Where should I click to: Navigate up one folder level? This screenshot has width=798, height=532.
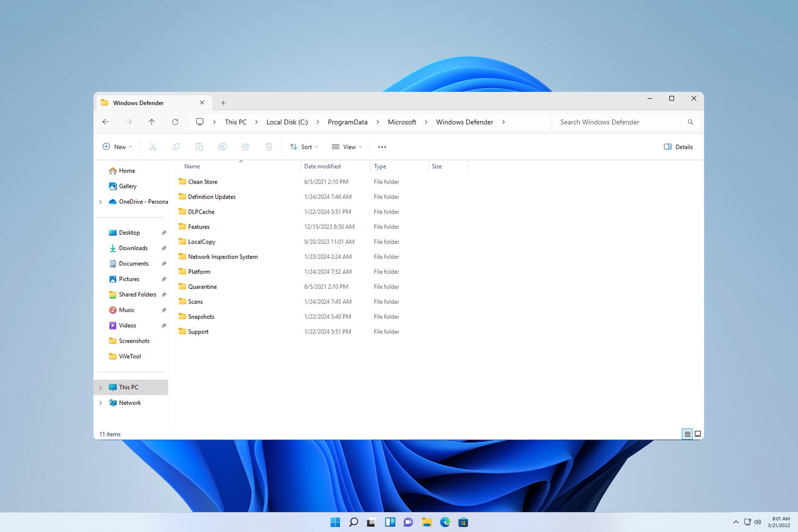(x=152, y=122)
